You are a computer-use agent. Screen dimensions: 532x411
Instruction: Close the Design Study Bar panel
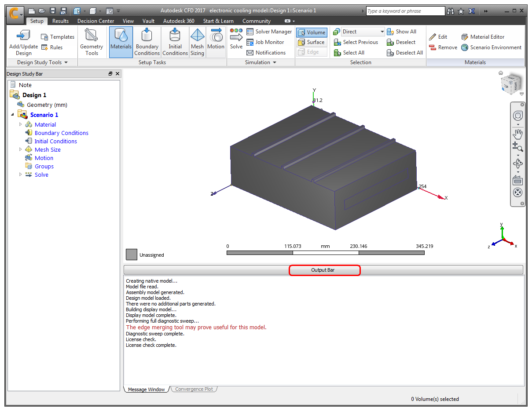tap(117, 74)
